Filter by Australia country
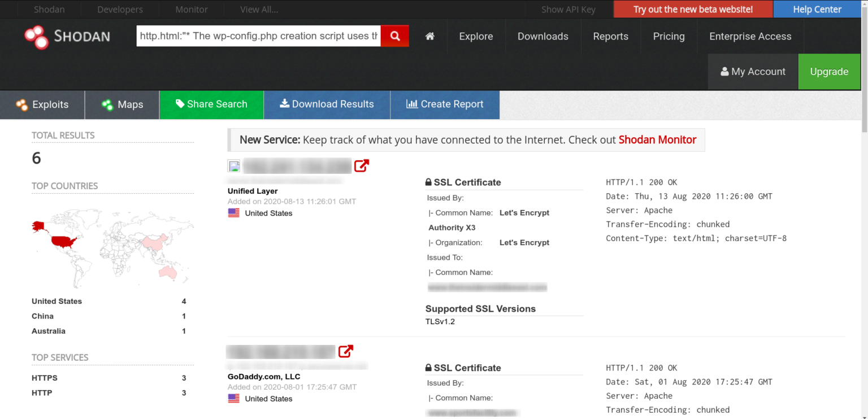The image size is (868, 419). [x=49, y=331]
